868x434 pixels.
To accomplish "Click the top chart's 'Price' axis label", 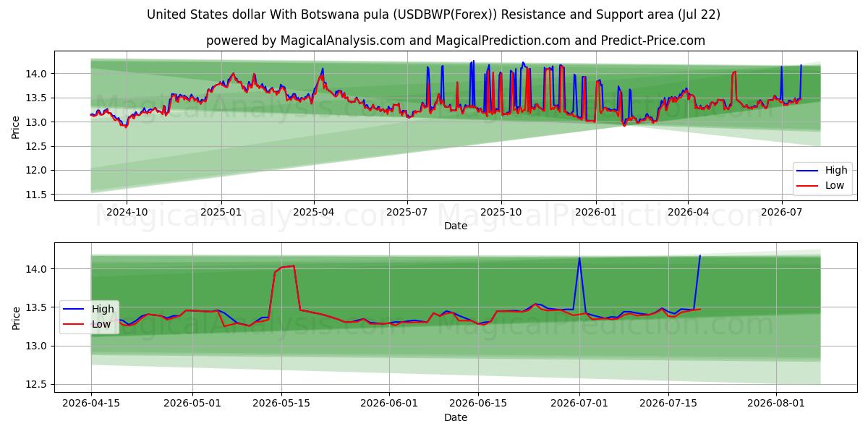I will click(x=16, y=127).
